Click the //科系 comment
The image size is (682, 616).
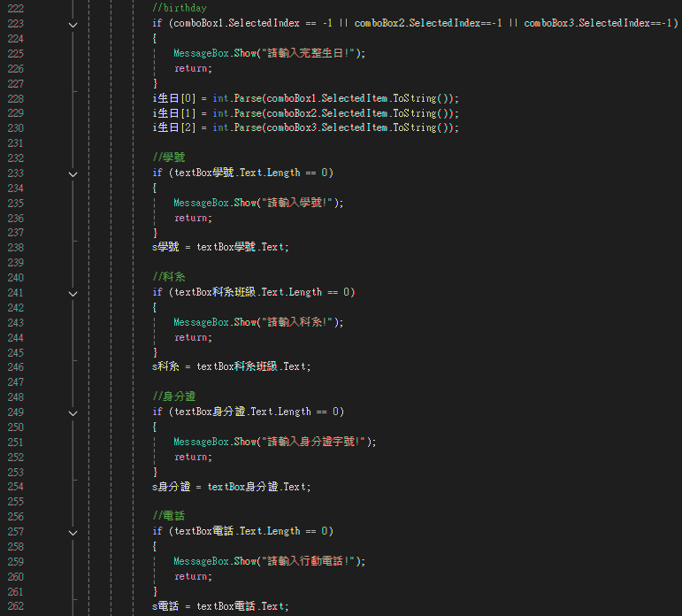coord(169,277)
